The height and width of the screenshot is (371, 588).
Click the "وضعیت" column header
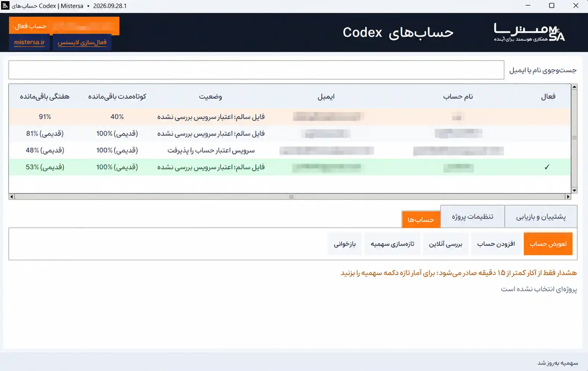click(x=211, y=96)
